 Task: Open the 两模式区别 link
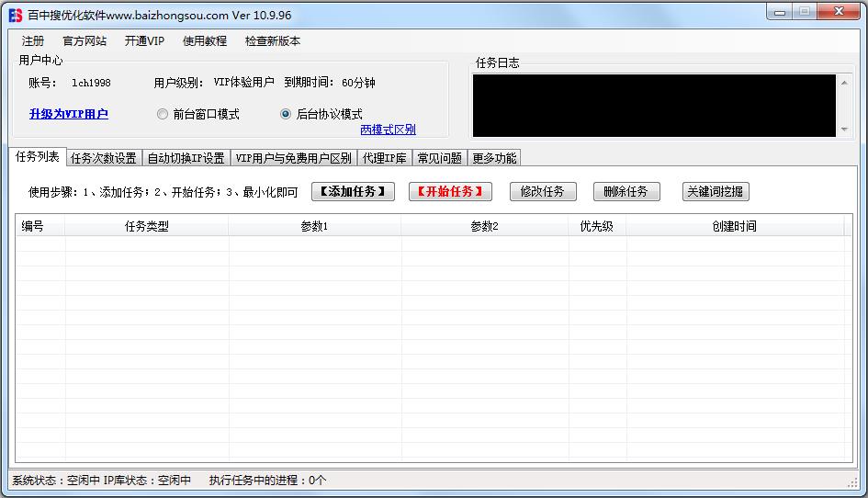click(388, 130)
